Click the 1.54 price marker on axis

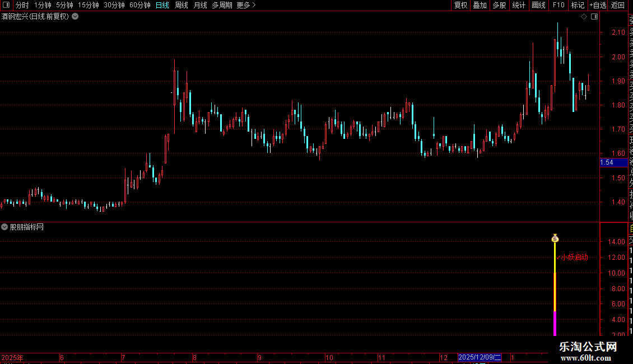pyautogui.click(x=613, y=162)
